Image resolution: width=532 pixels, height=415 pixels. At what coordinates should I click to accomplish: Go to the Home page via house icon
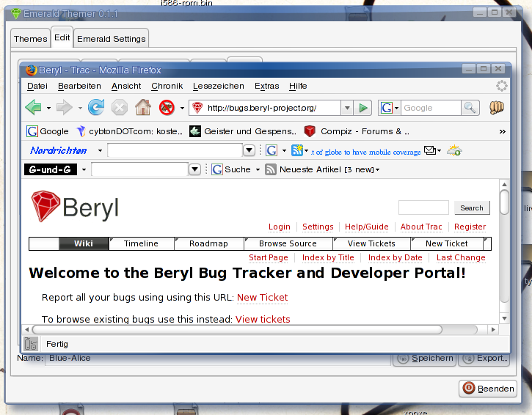click(x=143, y=107)
